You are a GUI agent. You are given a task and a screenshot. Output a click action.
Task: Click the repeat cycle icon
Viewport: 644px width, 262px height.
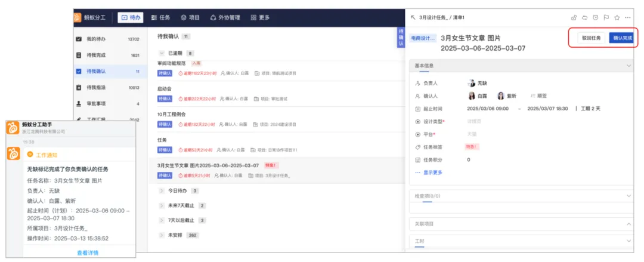click(x=585, y=18)
